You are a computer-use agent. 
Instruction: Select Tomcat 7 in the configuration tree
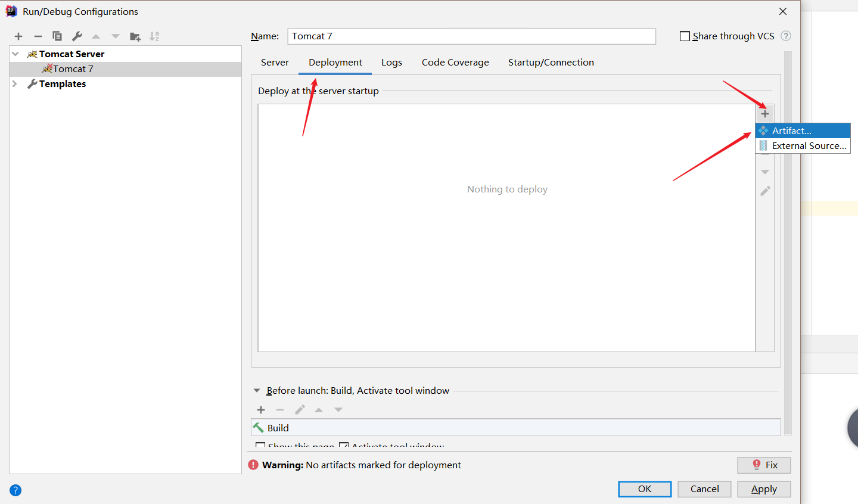tap(126, 69)
